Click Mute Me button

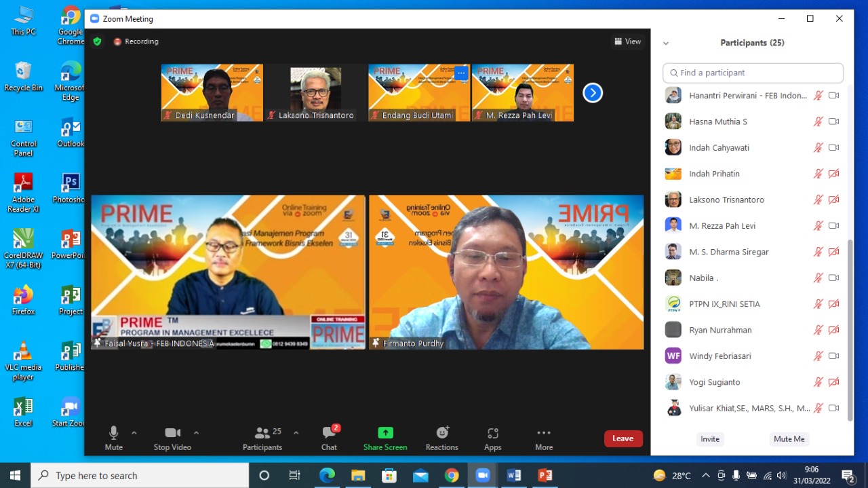[789, 439]
